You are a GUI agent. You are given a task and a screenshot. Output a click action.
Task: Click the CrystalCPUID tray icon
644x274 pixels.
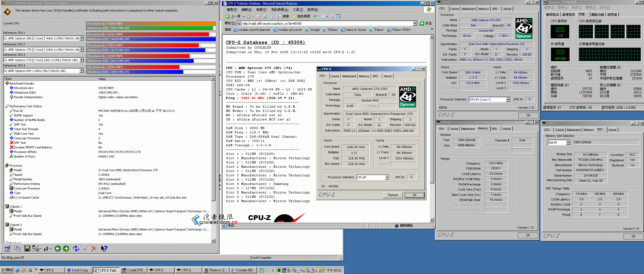[x=284, y=270]
